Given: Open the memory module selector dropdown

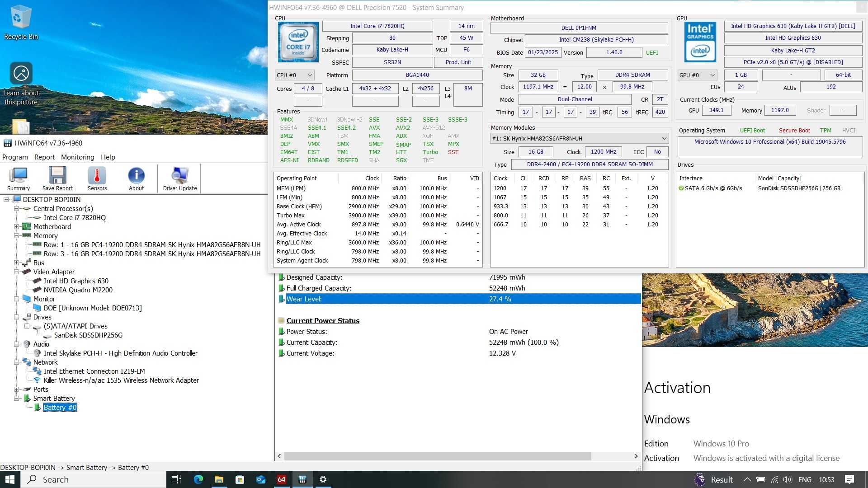Looking at the screenshot, I should point(579,138).
